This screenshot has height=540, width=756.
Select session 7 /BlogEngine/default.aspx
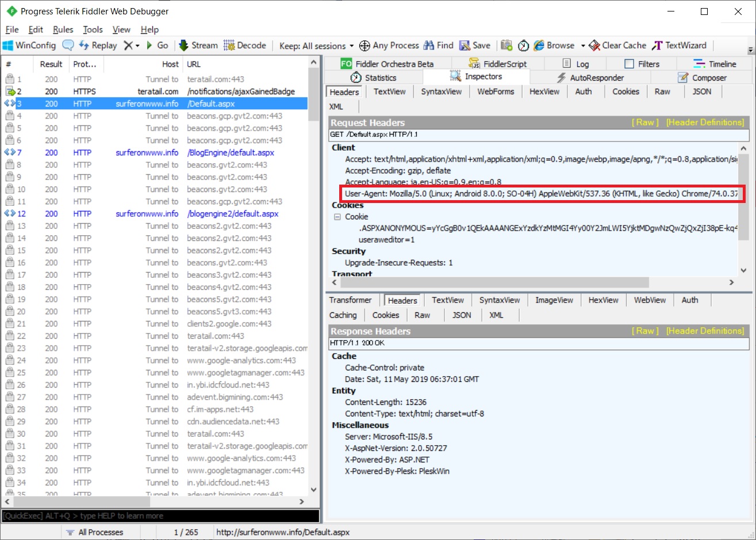click(x=155, y=152)
